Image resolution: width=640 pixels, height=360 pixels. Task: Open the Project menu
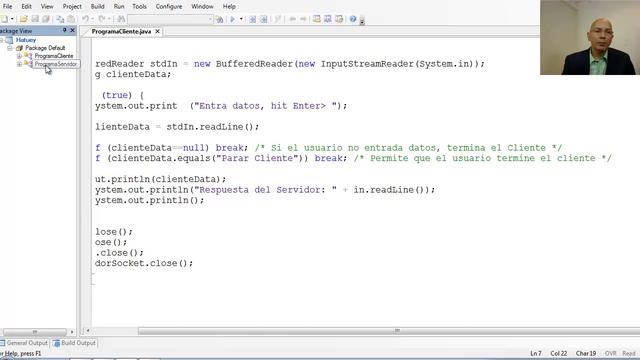point(72,7)
